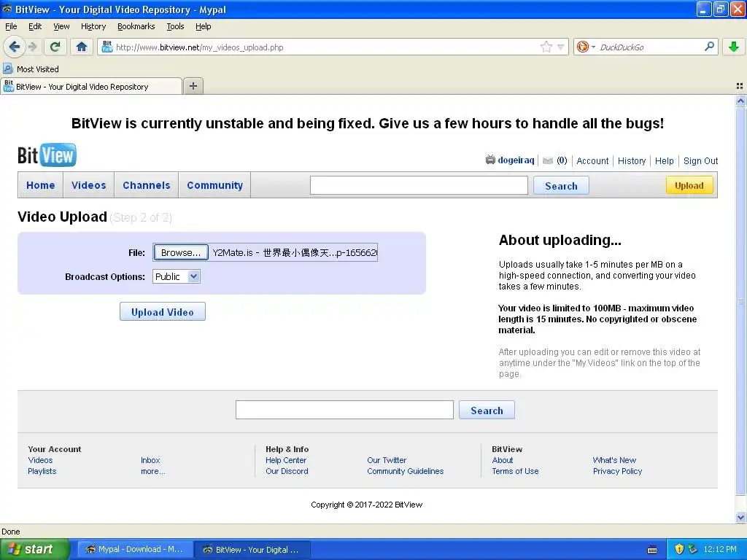The width and height of the screenshot is (747, 560).
Task: Click the site favicon in address bar
Action: 107,47
